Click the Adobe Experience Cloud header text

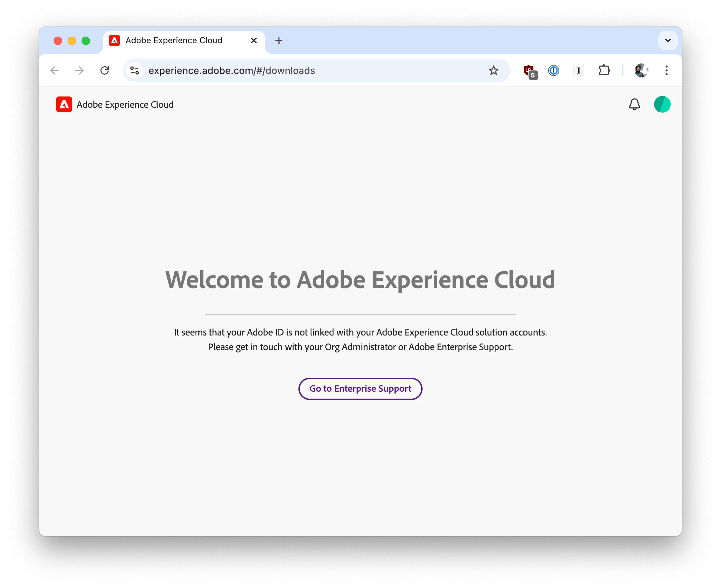tap(125, 105)
